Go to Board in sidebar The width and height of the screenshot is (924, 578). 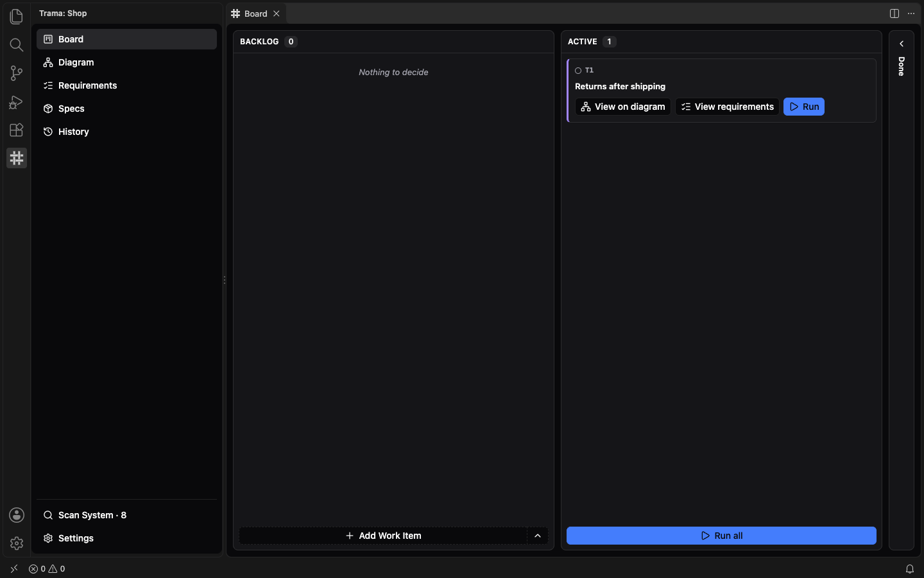[x=126, y=39]
